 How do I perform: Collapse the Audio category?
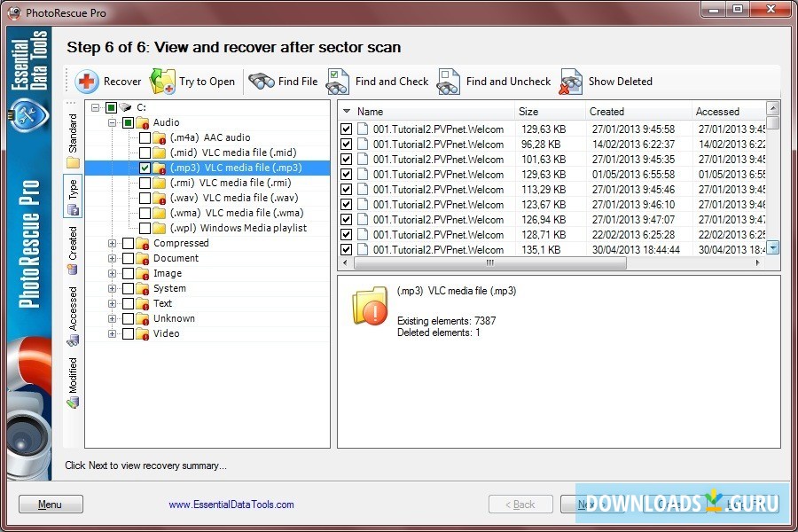[110, 121]
